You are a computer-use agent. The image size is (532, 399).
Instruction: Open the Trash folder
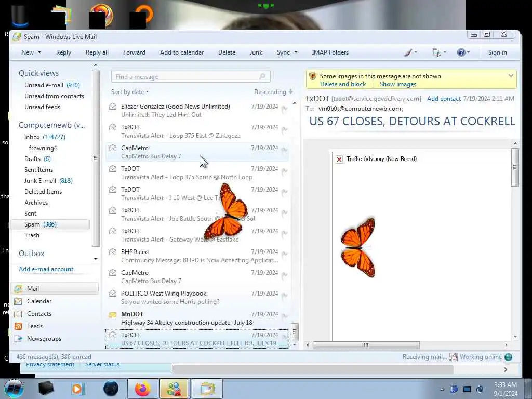32,235
